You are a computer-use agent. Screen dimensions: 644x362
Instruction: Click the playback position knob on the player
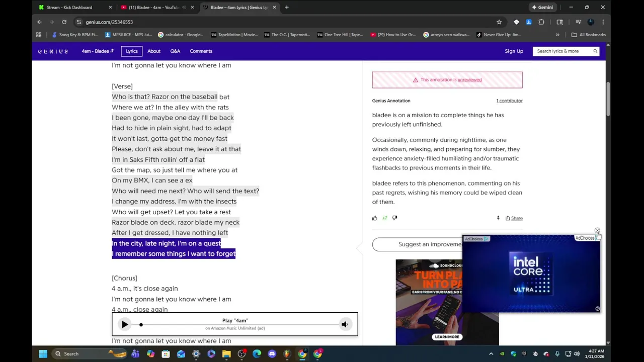(141, 325)
